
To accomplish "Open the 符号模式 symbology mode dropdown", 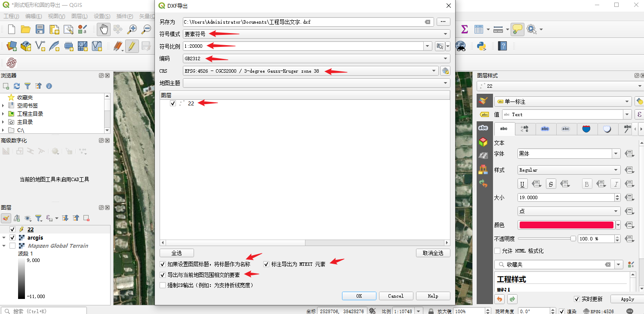I will 316,34.
